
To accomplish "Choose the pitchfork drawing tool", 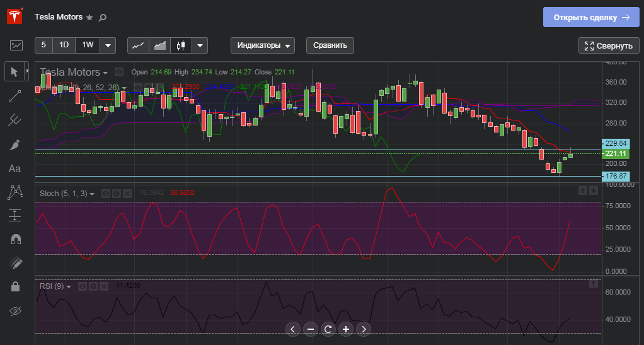I will [x=16, y=120].
